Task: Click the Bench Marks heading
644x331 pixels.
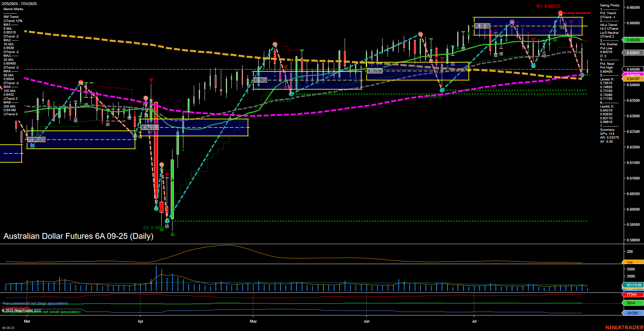Action: [14, 9]
